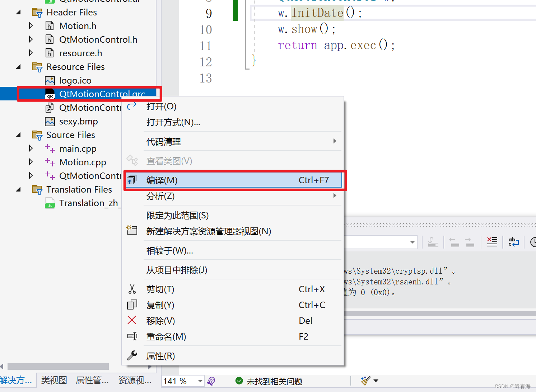Collapse the Translation Files folder
Screen dimensions: 536x392
18,189
